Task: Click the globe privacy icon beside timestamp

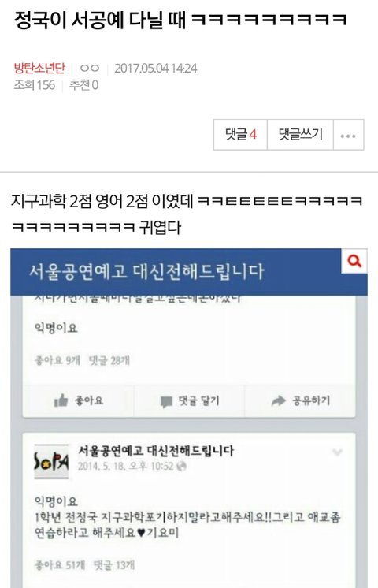Action: (182, 466)
